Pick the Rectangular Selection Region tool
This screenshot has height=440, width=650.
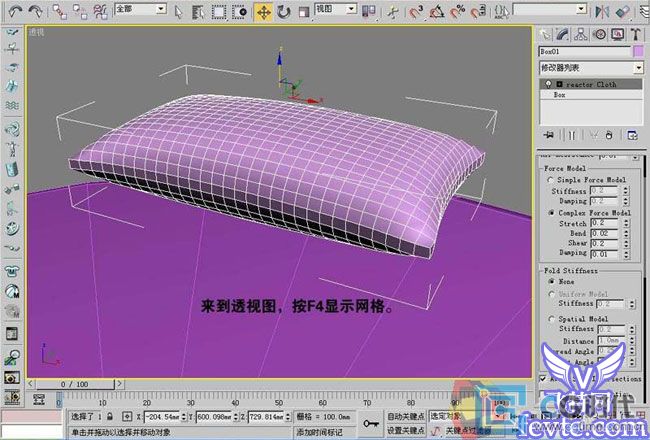coord(219,12)
